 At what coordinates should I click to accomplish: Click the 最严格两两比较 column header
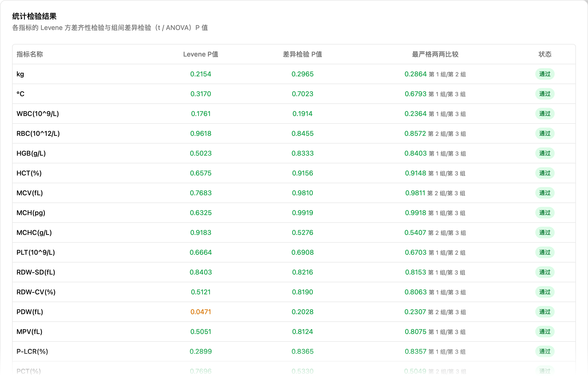435,54
